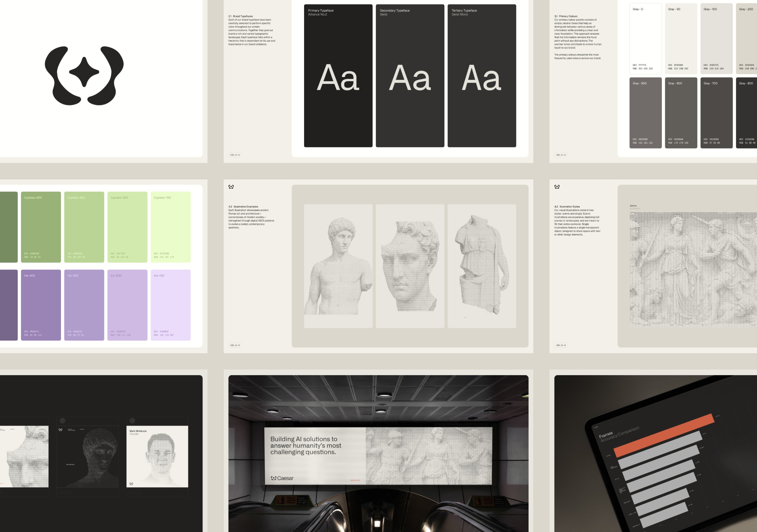
Task: Click the billboard headline about AI solutions
Action: (x=305, y=445)
